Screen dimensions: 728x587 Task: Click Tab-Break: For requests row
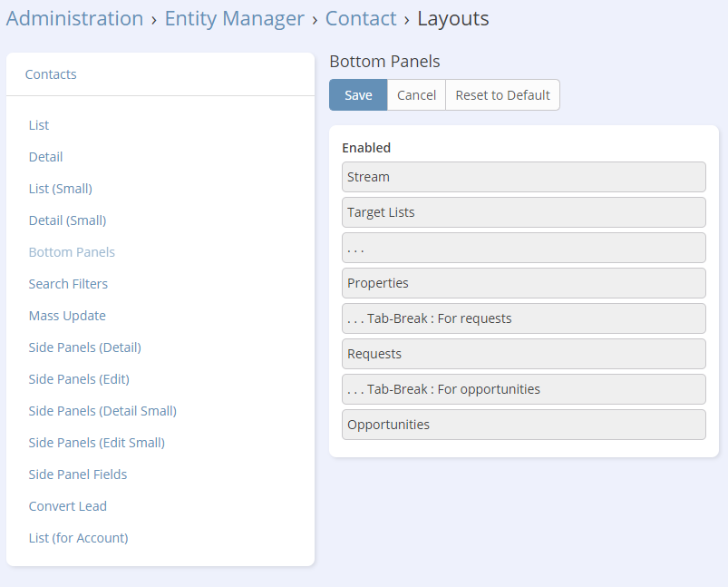click(523, 318)
